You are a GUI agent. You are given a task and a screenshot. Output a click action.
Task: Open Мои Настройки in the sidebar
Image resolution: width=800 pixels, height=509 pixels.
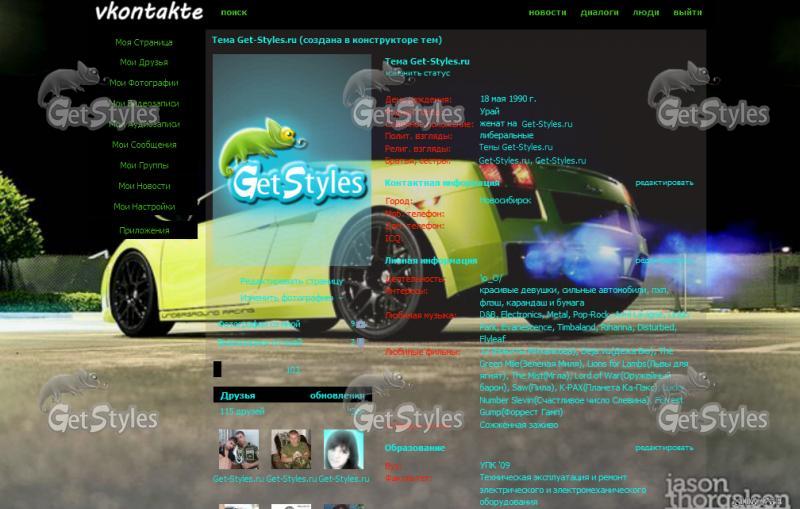(x=144, y=207)
